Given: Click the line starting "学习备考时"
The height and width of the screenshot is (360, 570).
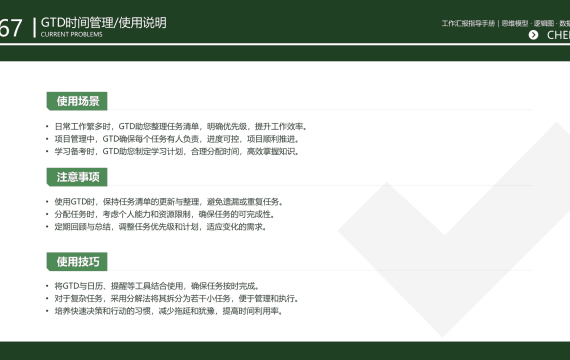Looking at the screenshot, I should coord(177,151).
